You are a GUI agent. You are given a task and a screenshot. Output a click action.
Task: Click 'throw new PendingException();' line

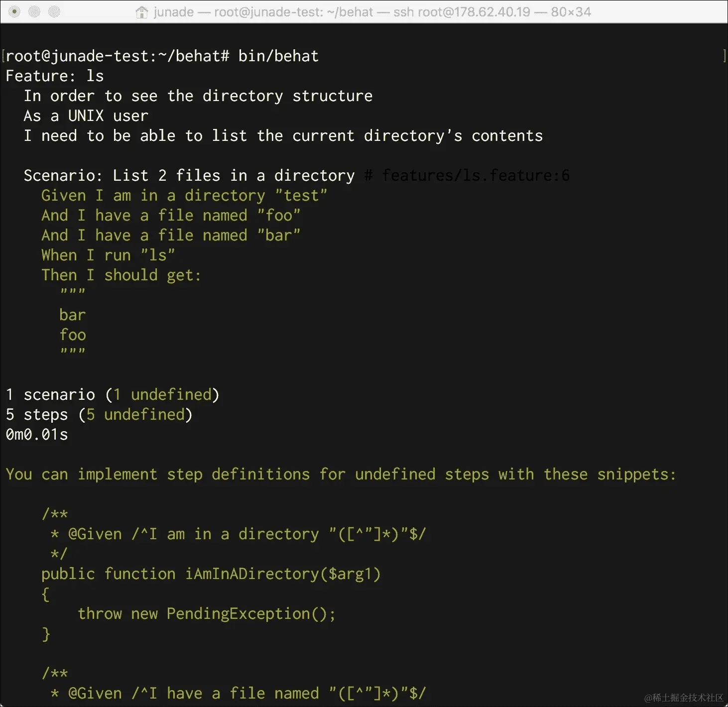pyautogui.click(x=207, y=613)
